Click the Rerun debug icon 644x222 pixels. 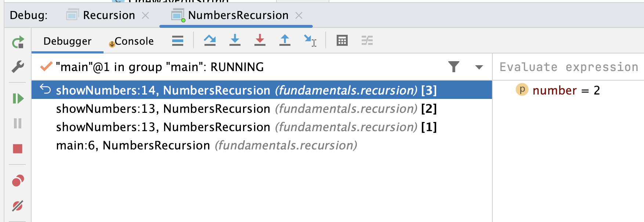(18, 42)
